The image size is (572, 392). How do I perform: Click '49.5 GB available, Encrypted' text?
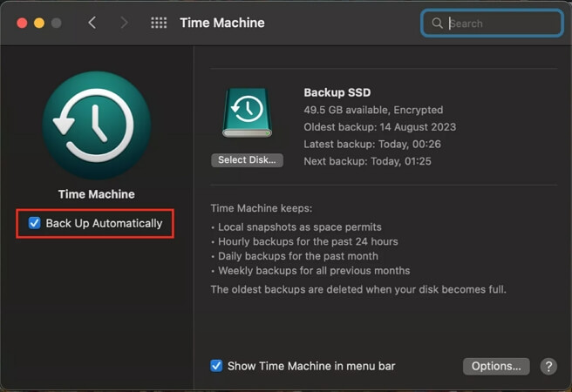[373, 110]
